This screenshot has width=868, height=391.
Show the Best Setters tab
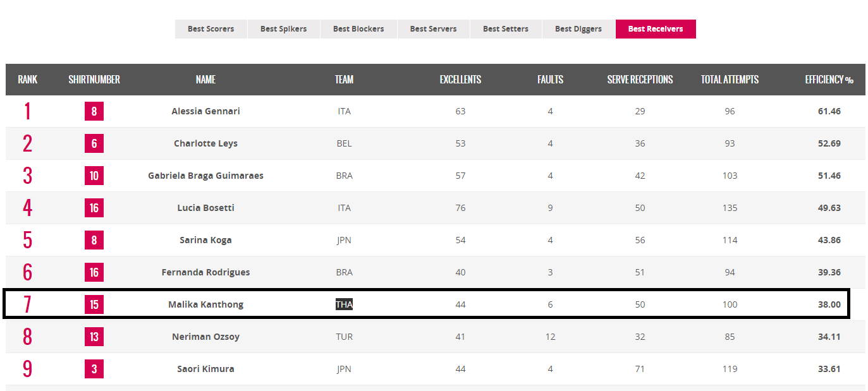click(506, 29)
